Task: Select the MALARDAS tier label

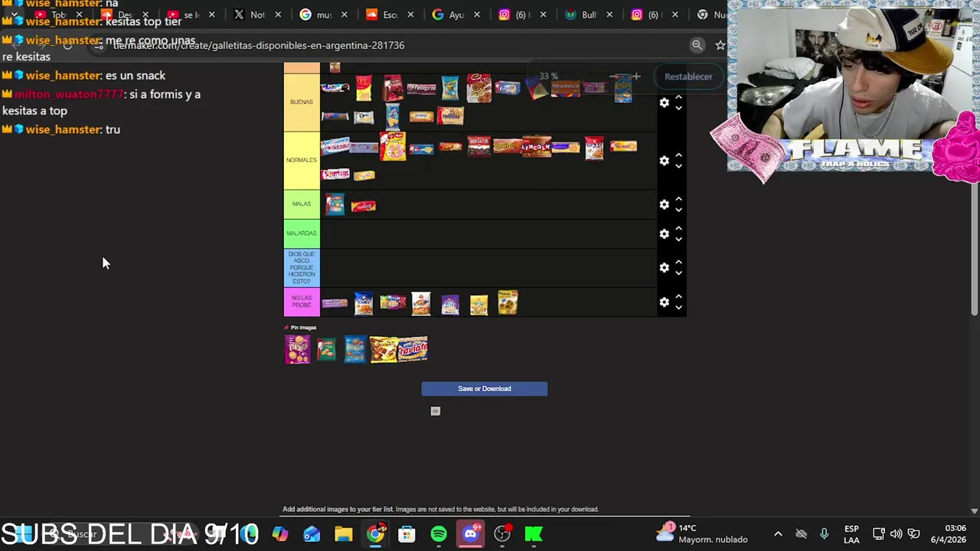Action: 302,233
